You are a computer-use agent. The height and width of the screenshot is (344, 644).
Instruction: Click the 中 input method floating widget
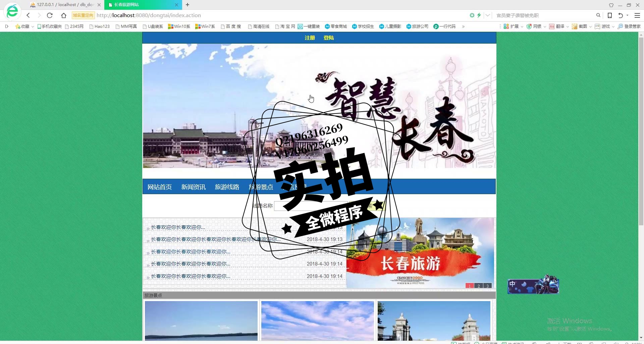[x=533, y=285]
